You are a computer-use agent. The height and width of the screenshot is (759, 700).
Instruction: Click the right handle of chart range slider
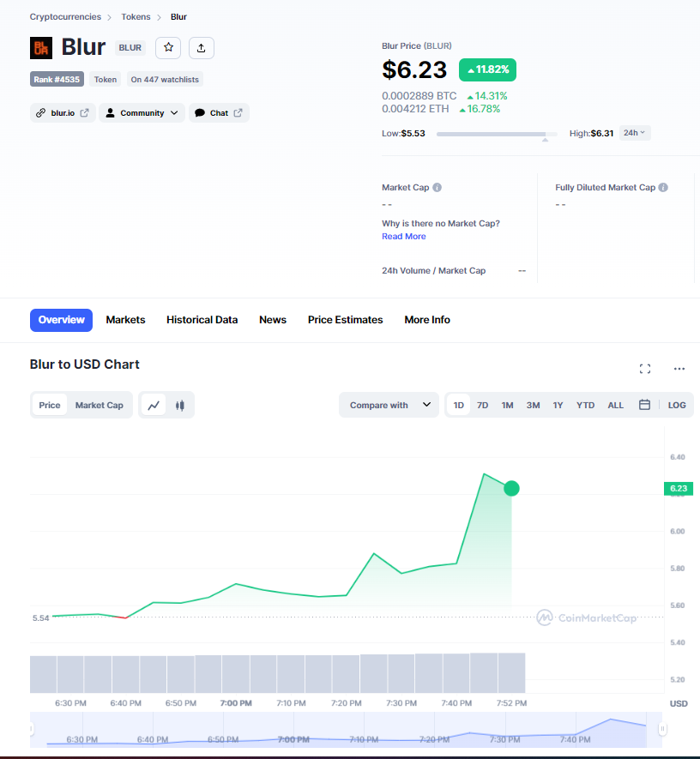point(661,729)
